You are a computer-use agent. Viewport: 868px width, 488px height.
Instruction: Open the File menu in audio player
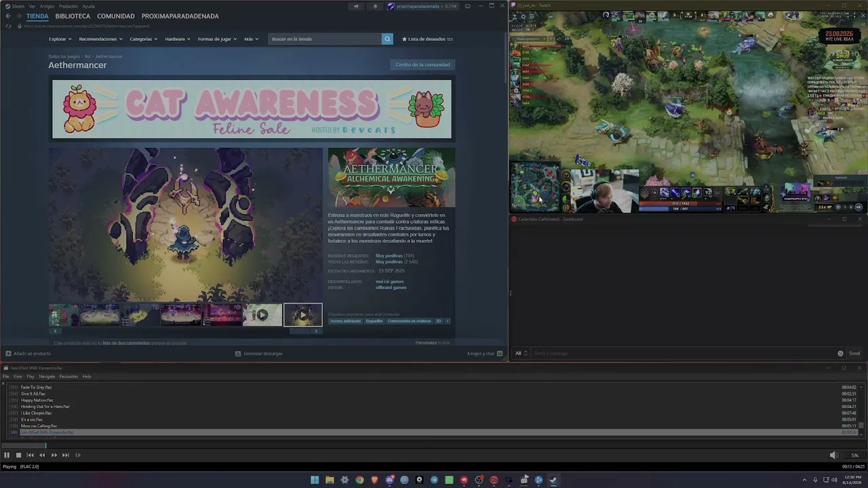pos(5,376)
